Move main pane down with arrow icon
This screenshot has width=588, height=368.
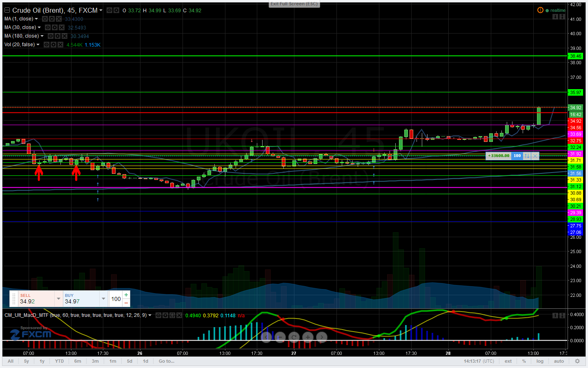[555, 17]
